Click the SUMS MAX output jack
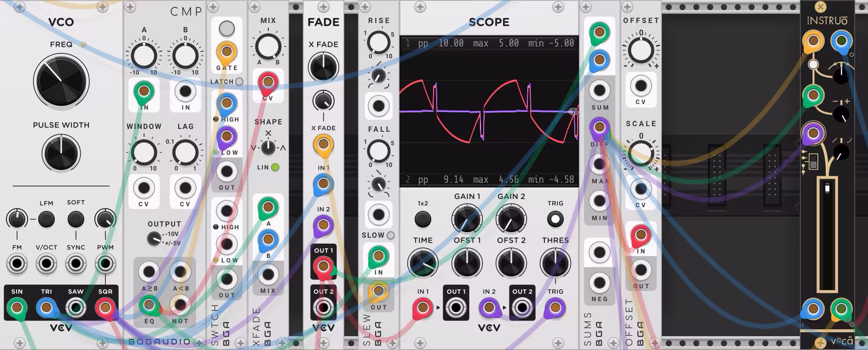Viewport: 868px width, 350px height. coord(599,163)
